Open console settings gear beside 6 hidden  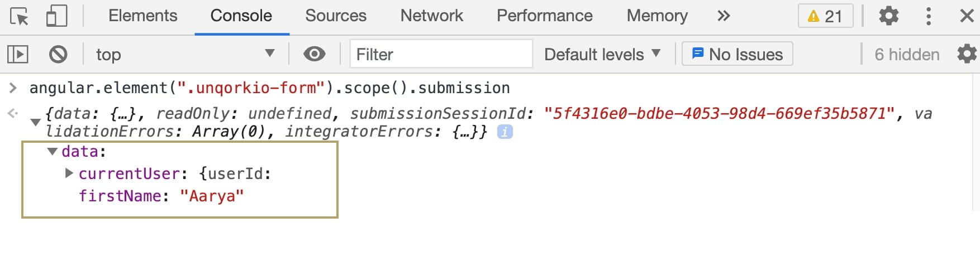coord(967,54)
